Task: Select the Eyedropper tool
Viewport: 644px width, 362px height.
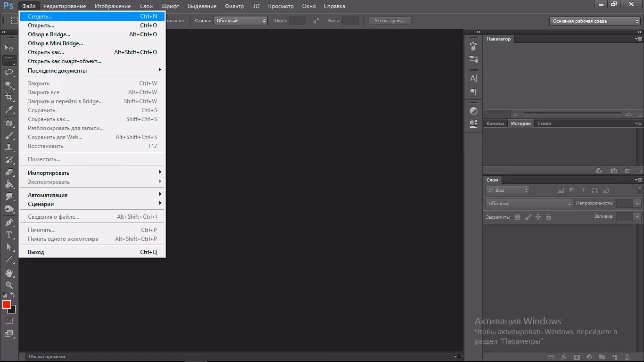Action: click(x=9, y=110)
